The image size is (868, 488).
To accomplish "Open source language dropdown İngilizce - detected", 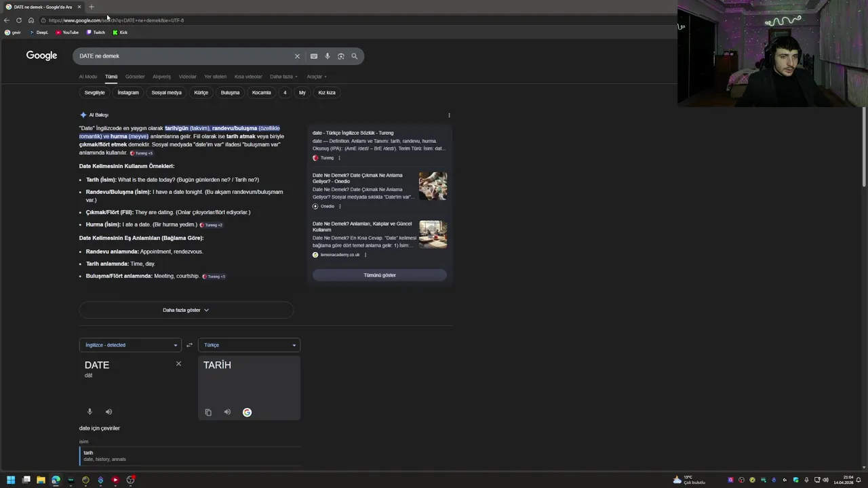I will tap(130, 345).
